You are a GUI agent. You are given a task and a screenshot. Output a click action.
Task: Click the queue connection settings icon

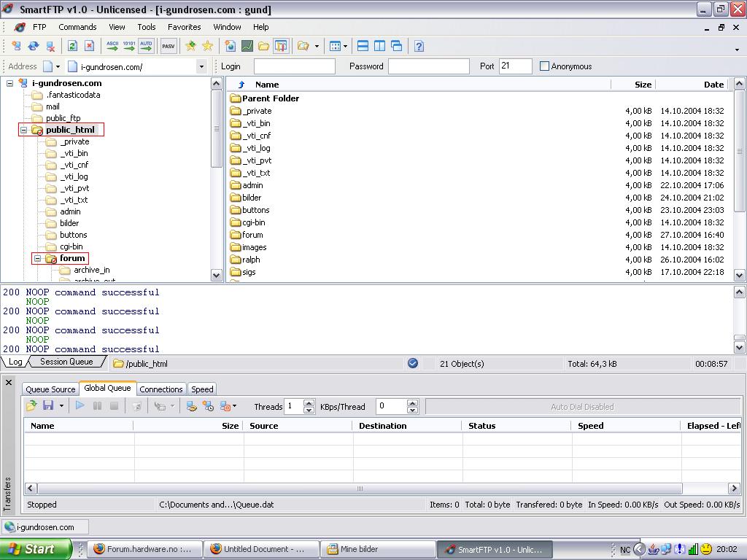tap(192, 406)
